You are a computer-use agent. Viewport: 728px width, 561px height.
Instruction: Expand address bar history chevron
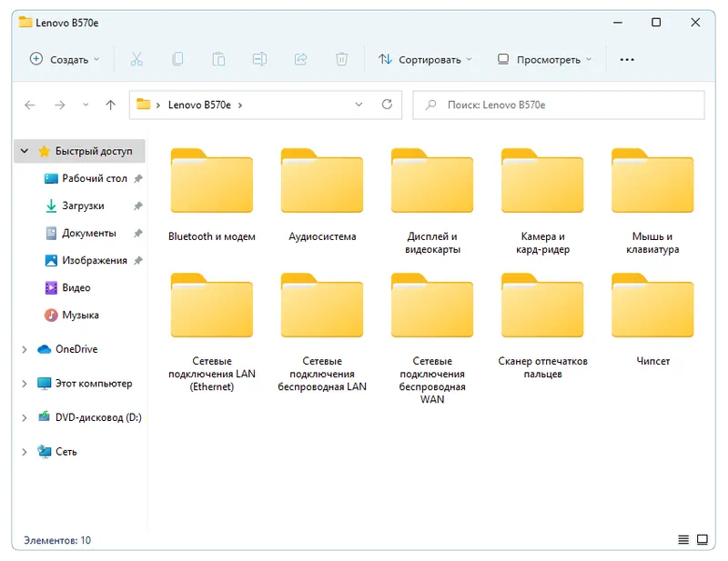[359, 105]
